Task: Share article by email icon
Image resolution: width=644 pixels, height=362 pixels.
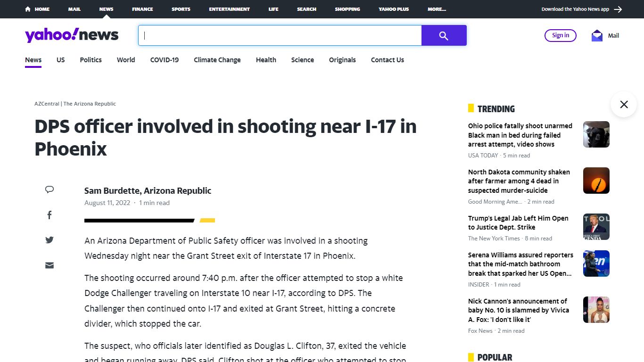Action: 50,265
